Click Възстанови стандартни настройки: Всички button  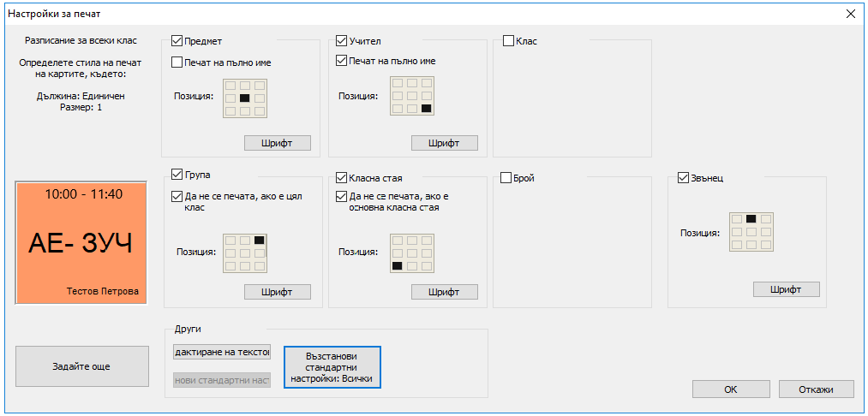coord(332,367)
